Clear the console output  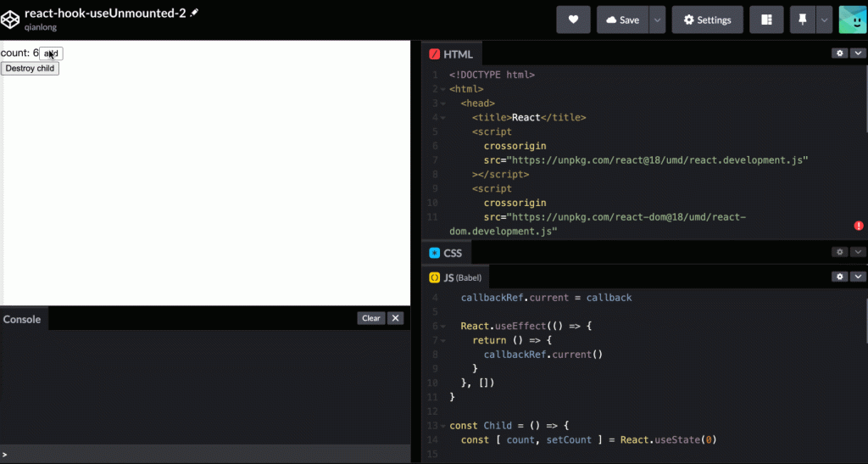[x=371, y=318]
